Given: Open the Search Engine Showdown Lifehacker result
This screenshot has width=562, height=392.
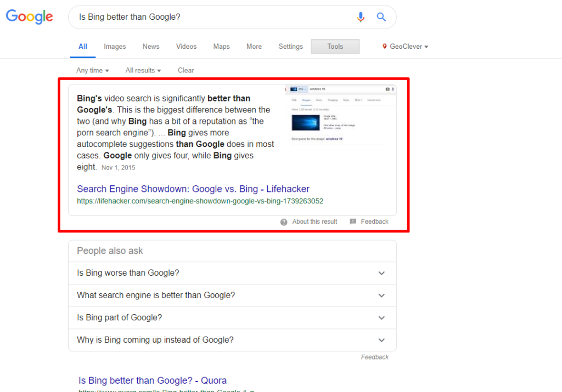Looking at the screenshot, I should pyautogui.click(x=193, y=189).
